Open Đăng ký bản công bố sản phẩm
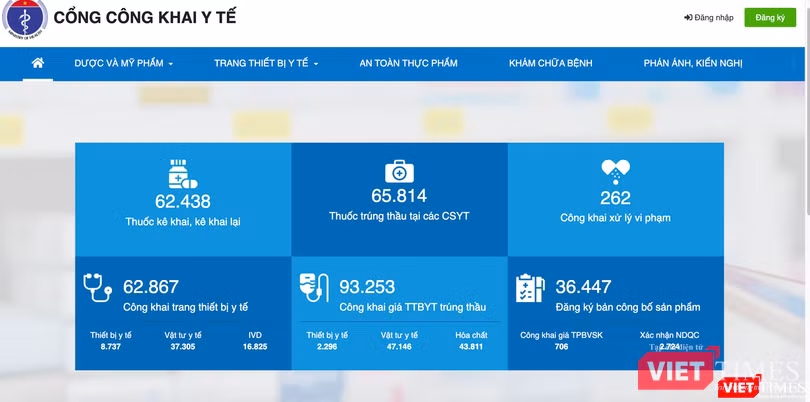The image size is (810, 402). click(628, 307)
